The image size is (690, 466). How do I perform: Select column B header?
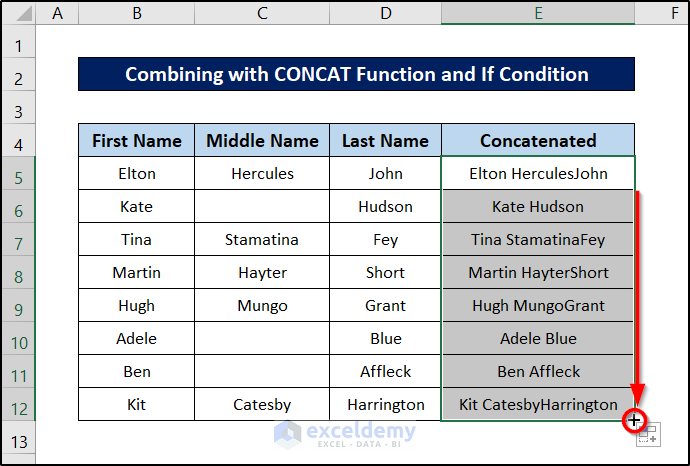136,13
